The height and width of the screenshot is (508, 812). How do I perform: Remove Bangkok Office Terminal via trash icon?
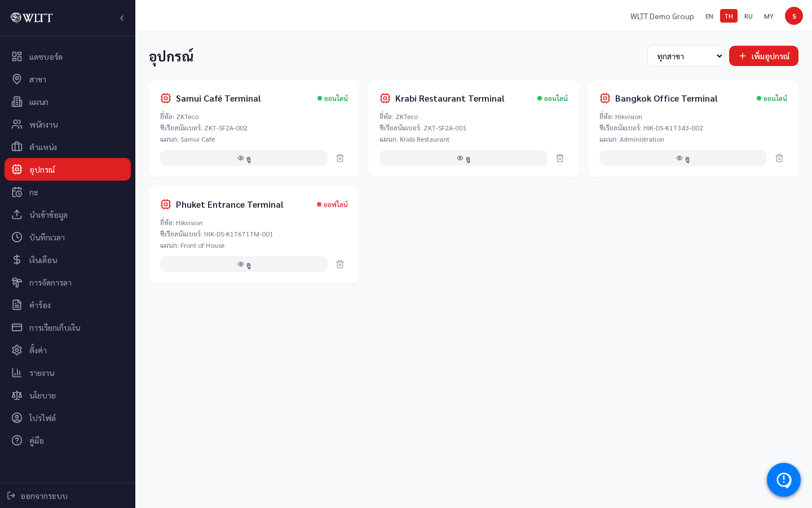(x=779, y=158)
